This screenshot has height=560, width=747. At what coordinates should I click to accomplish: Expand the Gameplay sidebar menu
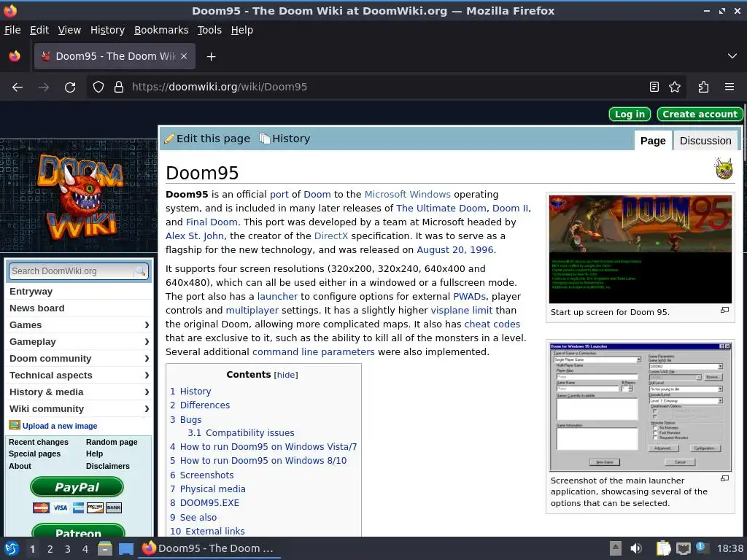click(x=79, y=341)
